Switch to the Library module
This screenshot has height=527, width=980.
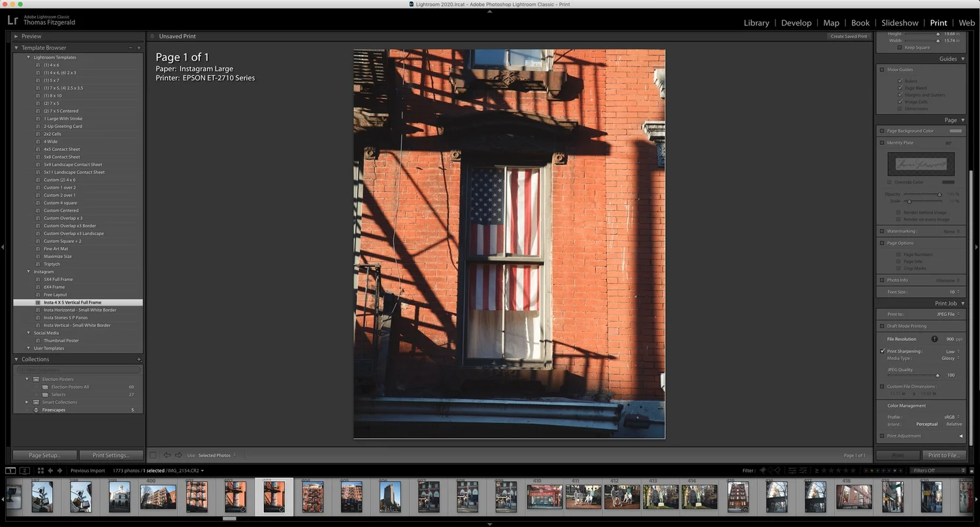click(757, 23)
